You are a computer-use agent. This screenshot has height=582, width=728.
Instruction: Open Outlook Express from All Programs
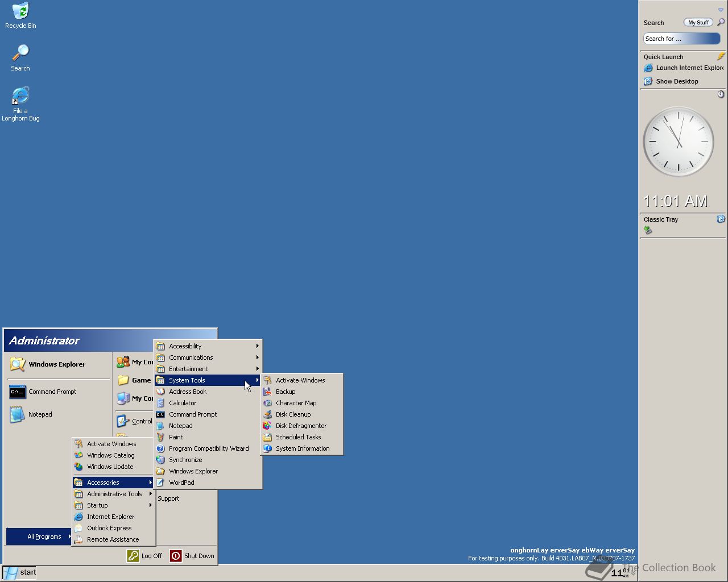click(x=114, y=528)
